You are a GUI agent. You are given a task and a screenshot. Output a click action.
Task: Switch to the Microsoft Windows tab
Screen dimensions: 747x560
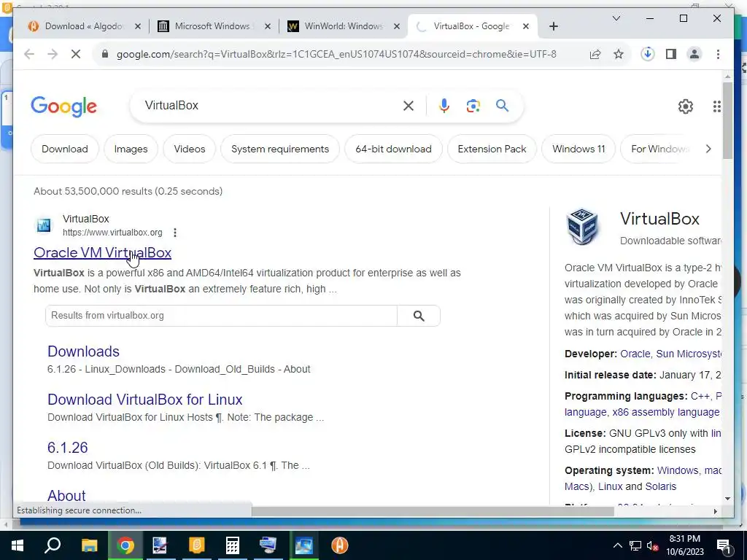pyautogui.click(x=212, y=26)
